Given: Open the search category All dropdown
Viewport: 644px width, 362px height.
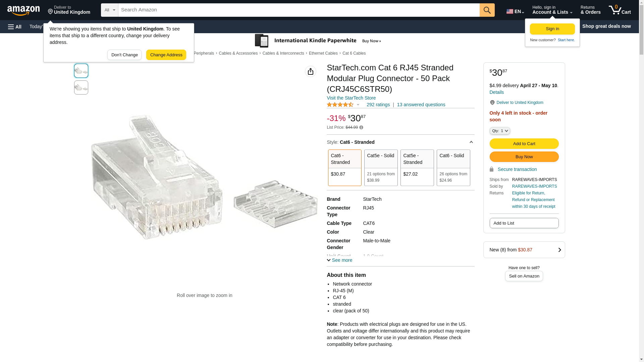Looking at the screenshot, I should point(109,10).
